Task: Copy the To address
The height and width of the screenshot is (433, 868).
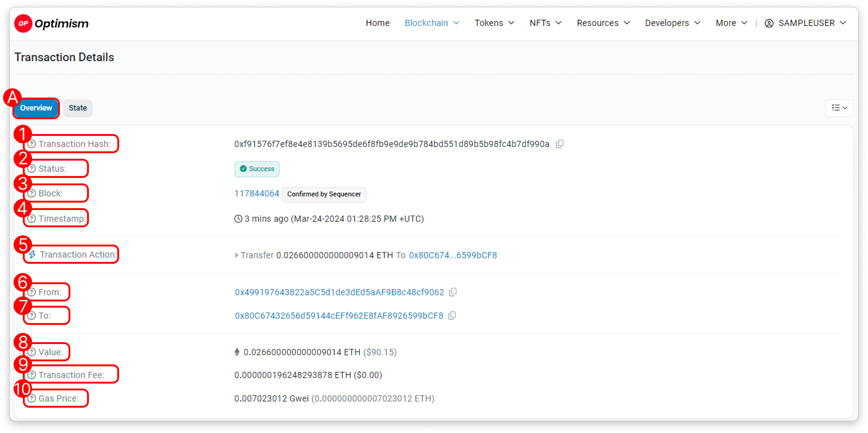Action: click(x=452, y=316)
